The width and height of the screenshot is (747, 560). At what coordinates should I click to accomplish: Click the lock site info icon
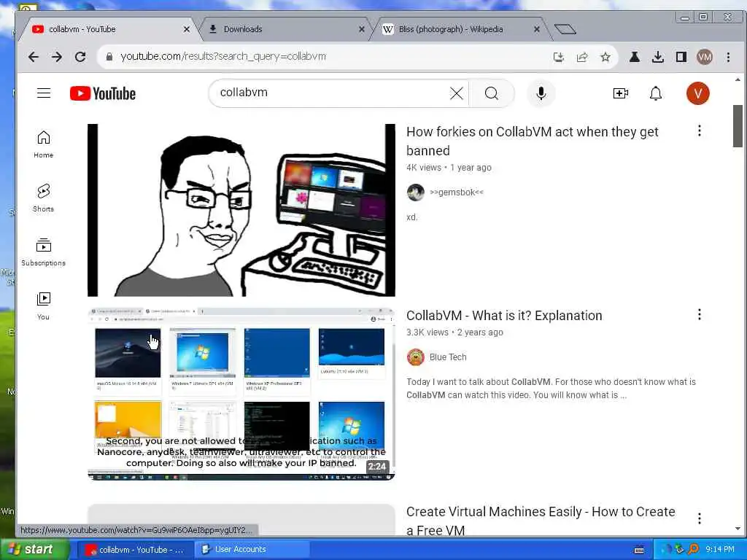click(109, 57)
